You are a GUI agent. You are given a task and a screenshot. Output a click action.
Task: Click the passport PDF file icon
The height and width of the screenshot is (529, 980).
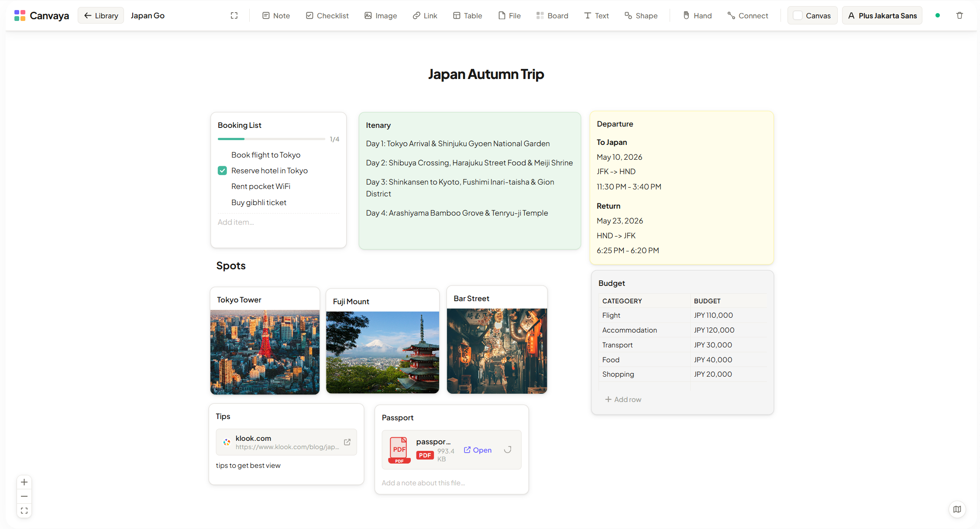[x=399, y=450]
